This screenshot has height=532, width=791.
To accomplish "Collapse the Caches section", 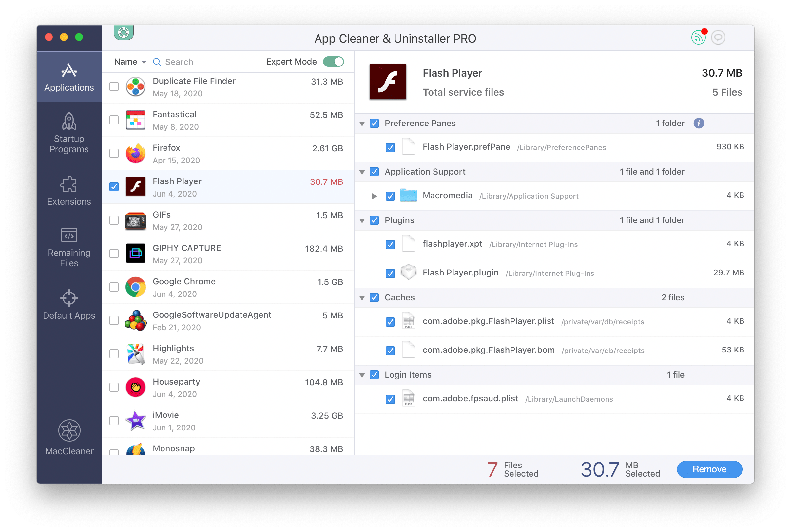I will click(x=364, y=297).
